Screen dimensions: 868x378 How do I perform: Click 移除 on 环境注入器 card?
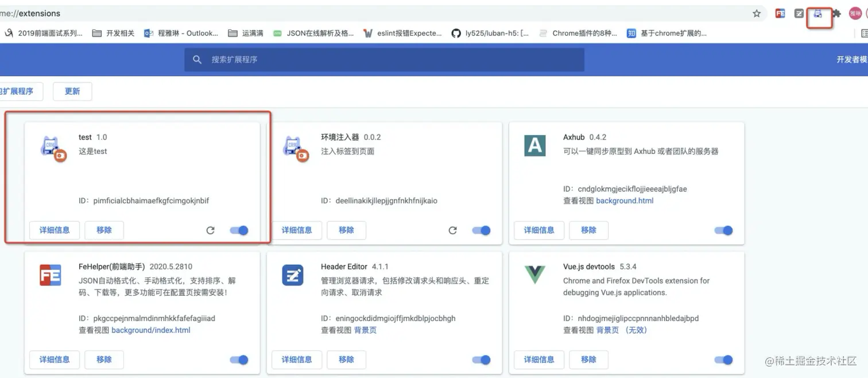click(x=346, y=230)
